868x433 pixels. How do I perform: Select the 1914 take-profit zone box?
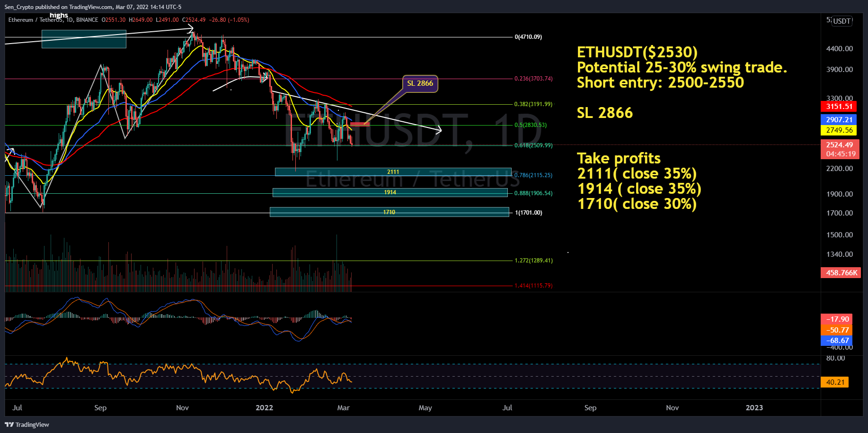pyautogui.click(x=390, y=192)
